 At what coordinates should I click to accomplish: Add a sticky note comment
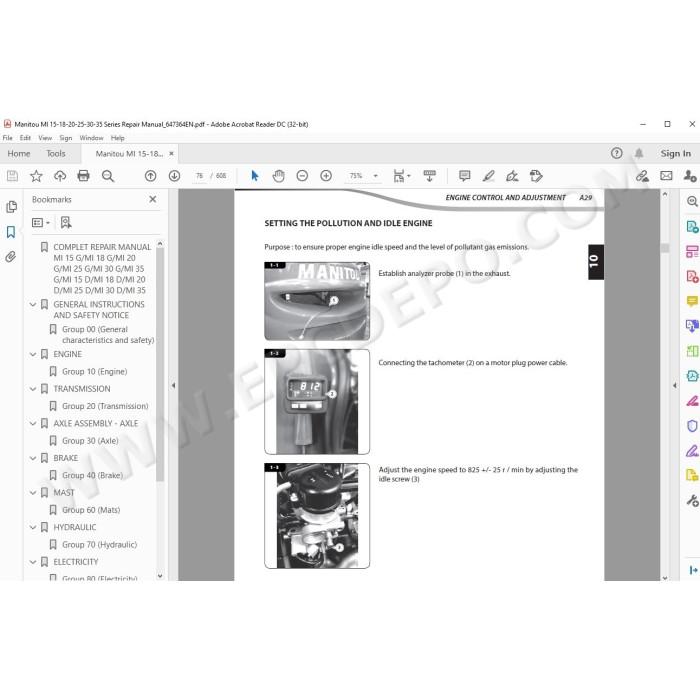click(x=465, y=176)
